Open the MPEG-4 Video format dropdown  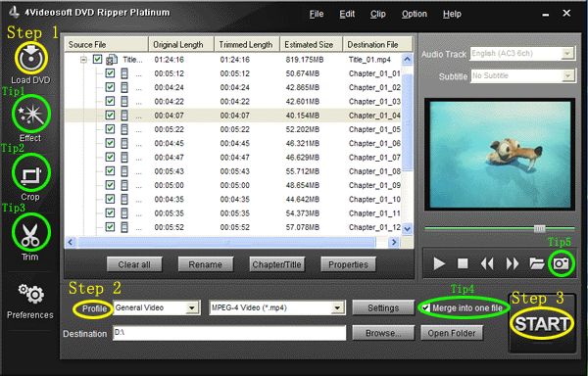point(337,307)
